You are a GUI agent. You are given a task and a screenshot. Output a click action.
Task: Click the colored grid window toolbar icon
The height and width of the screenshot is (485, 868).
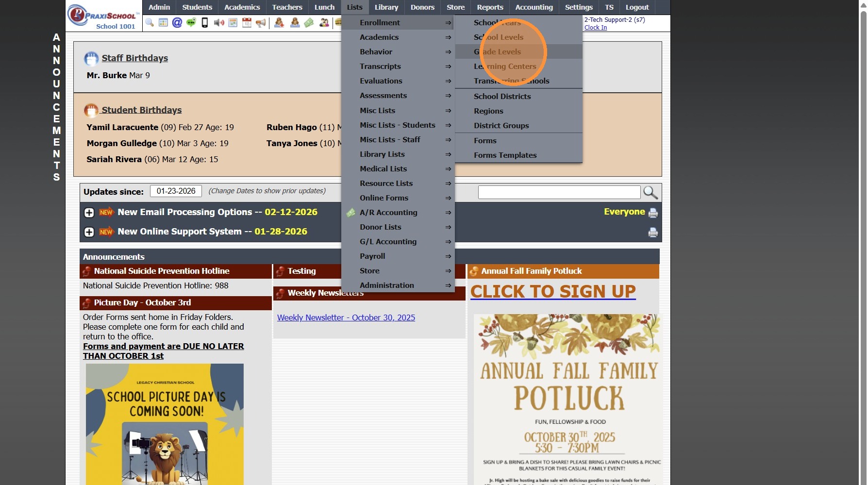click(163, 22)
